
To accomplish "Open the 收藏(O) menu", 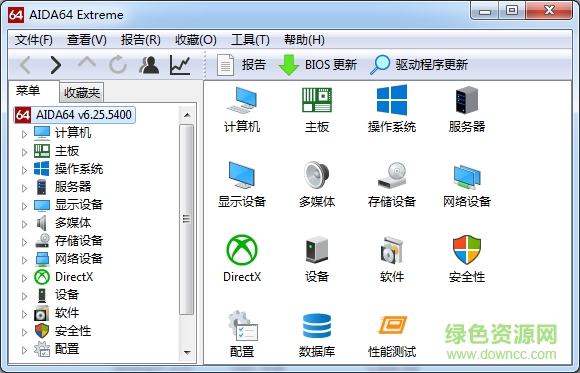I will (196, 40).
